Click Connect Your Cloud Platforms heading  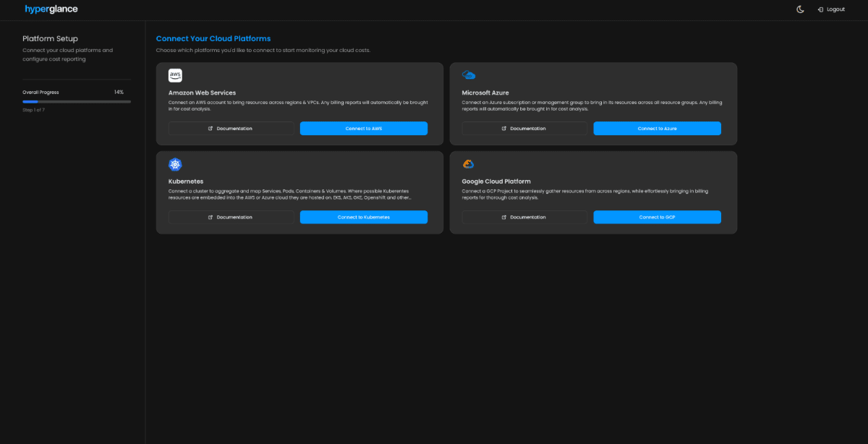[213, 38]
